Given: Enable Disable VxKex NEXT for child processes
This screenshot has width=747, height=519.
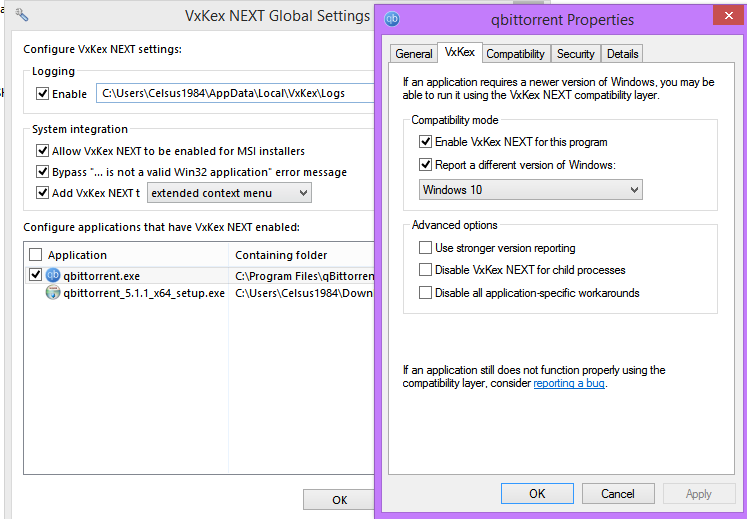Looking at the screenshot, I should coord(425,270).
